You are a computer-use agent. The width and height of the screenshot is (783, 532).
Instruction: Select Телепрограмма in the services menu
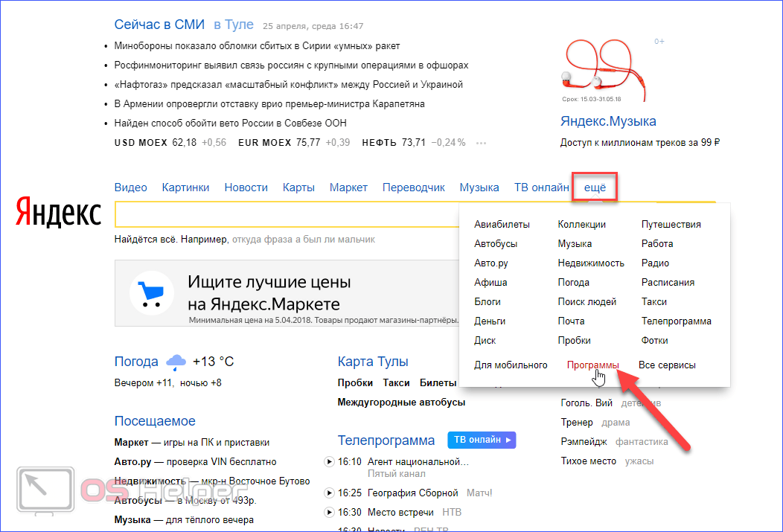click(676, 321)
